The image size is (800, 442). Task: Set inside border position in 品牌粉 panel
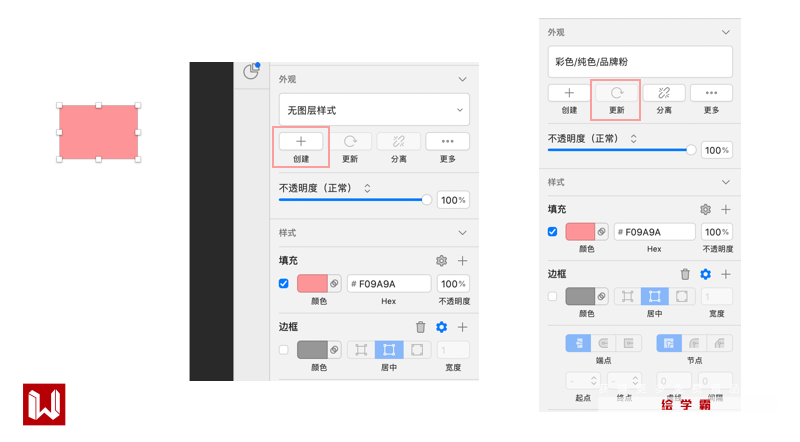click(x=628, y=296)
